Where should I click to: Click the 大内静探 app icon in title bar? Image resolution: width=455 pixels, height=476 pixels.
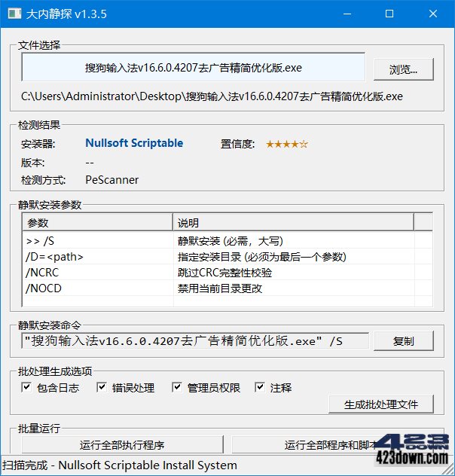click(x=14, y=14)
